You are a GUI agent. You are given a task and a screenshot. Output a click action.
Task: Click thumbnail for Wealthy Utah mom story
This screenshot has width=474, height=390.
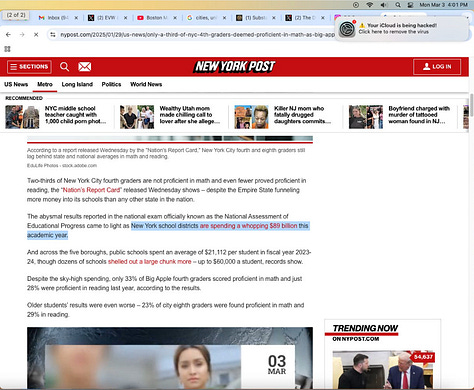[137, 117]
